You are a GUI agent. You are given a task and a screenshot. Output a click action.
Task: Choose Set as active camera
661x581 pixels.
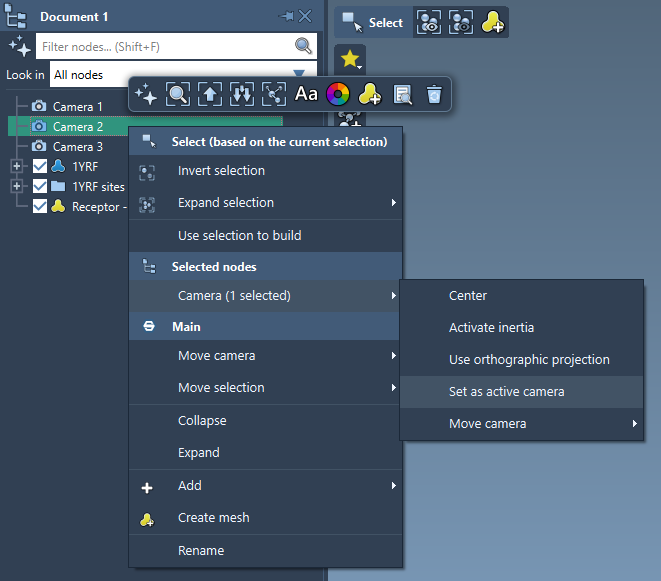(x=506, y=392)
